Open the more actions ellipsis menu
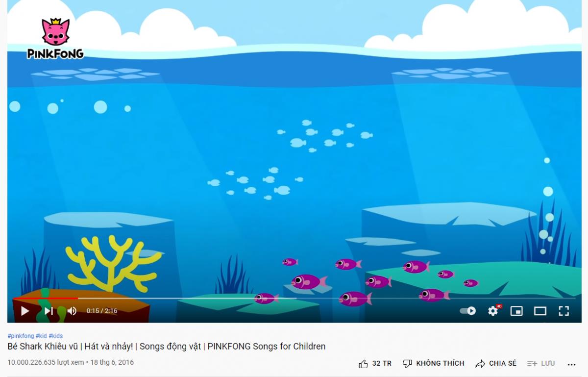Screen dimensions: 588x377 (571, 364)
